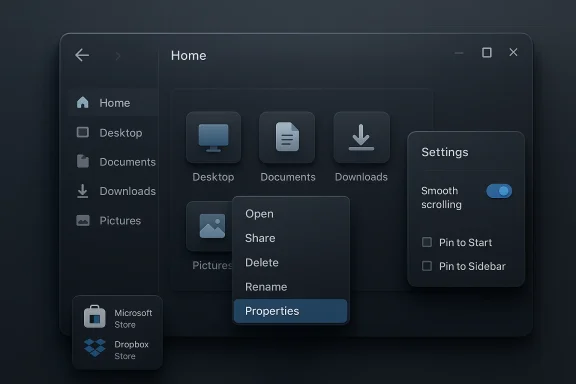Click the Dropbox Store text label

132,350
